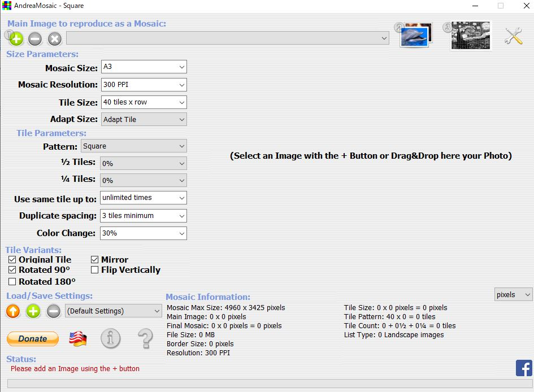Image resolution: width=534 pixels, height=392 pixels.
Task: Create mosaic using Starry Night mosaic icon
Action: (x=470, y=36)
